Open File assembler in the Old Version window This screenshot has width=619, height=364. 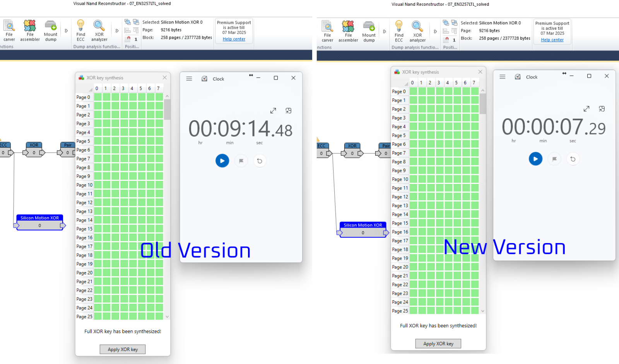(30, 31)
